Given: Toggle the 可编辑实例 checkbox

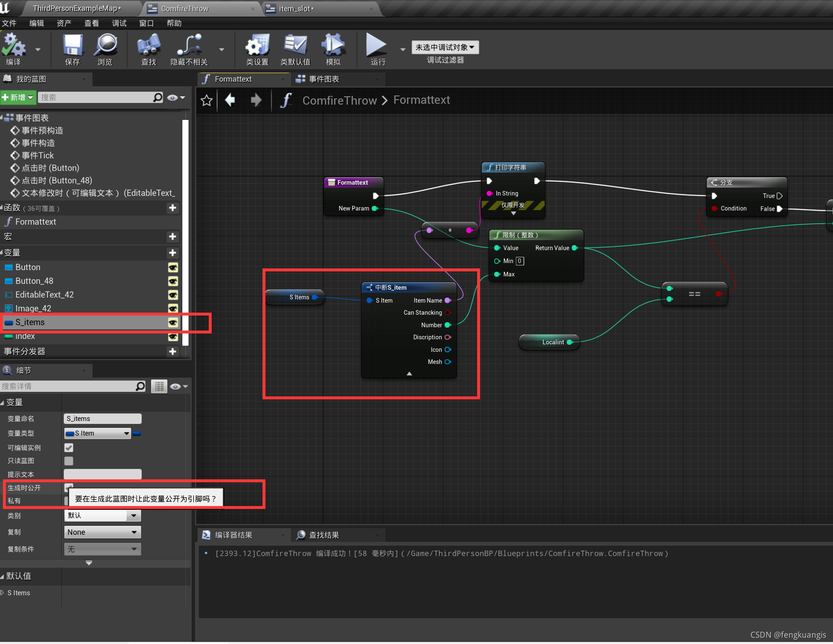Looking at the screenshot, I should [x=69, y=448].
